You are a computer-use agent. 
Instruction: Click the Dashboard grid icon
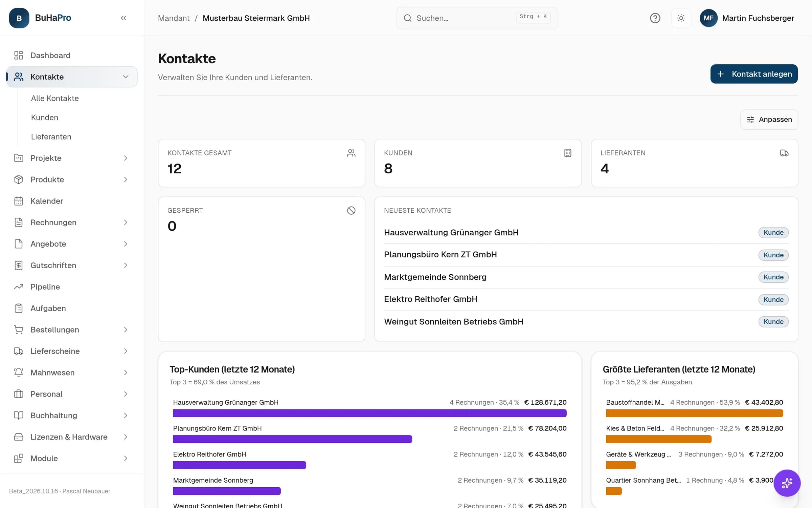point(19,55)
